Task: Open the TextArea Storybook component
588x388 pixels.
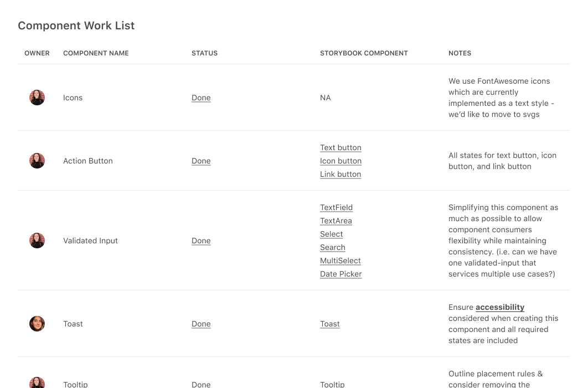Action: point(336,221)
